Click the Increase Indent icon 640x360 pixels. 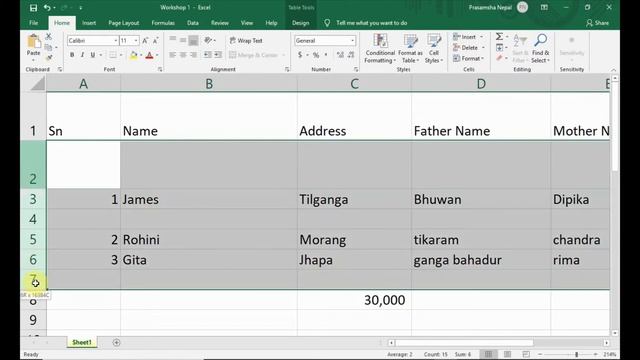(218, 55)
